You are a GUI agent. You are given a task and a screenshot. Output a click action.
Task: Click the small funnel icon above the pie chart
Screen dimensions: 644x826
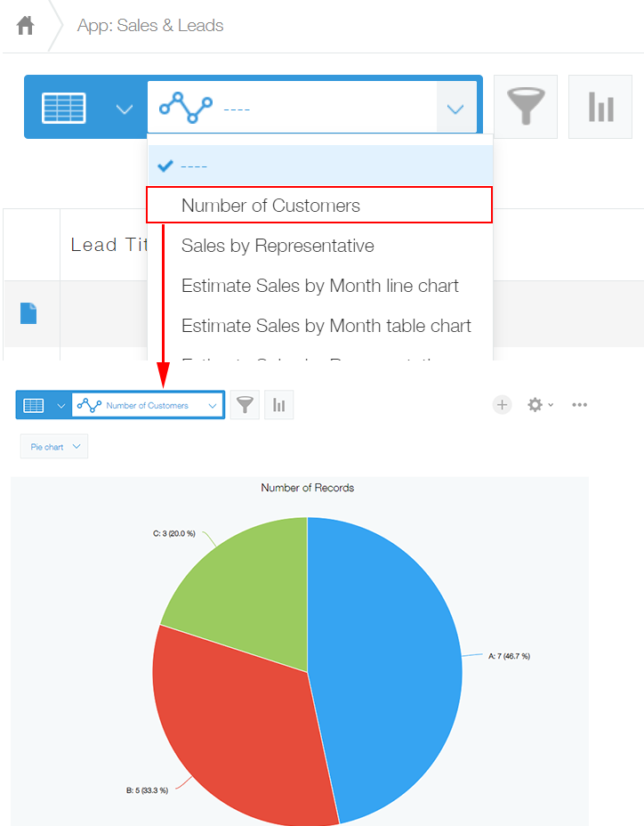tap(246, 405)
